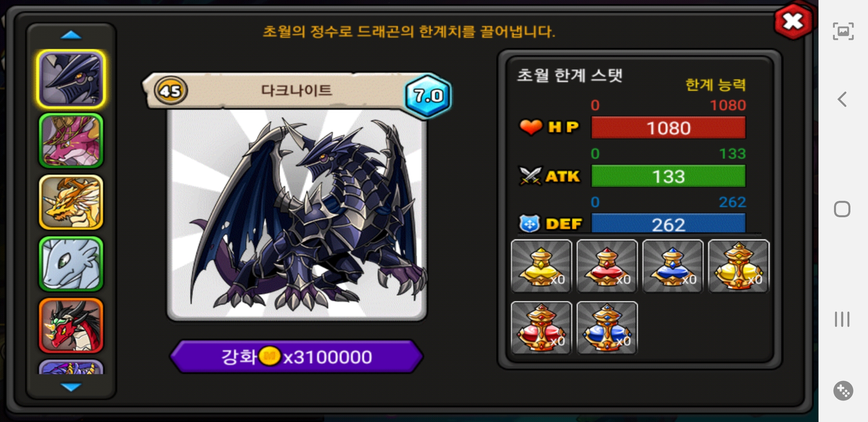Viewport: 868px width, 422px height.
Task: Select the large red essence potion
Action: (542, 328)
